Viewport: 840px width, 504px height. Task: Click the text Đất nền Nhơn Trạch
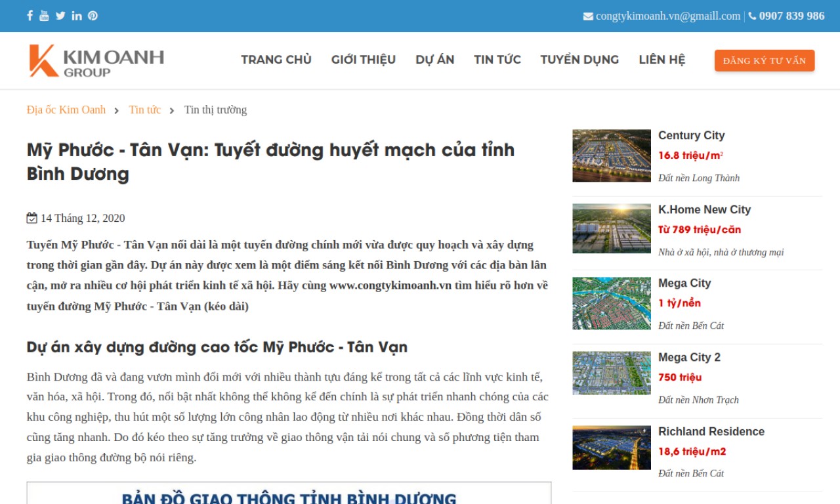point(699,400)
